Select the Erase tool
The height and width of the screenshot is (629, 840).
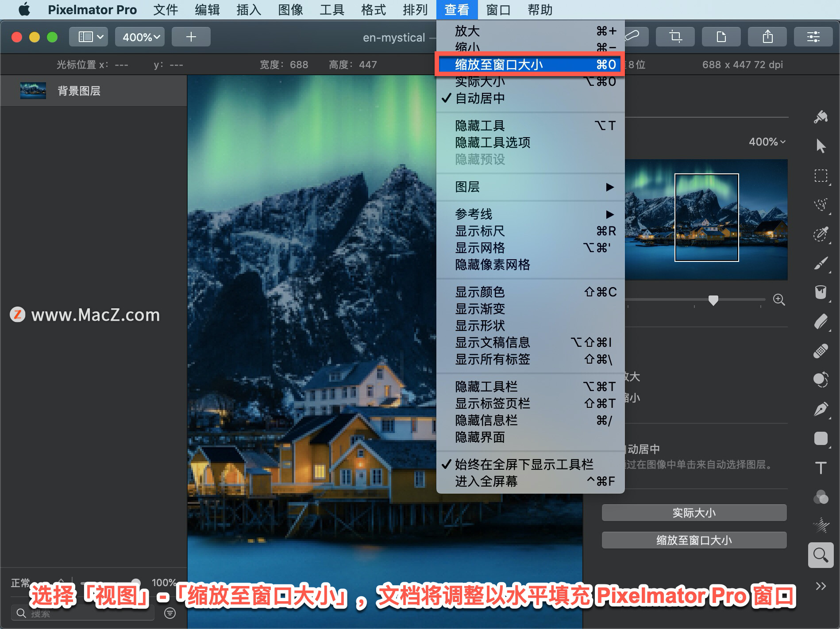(x=821, y=322)
